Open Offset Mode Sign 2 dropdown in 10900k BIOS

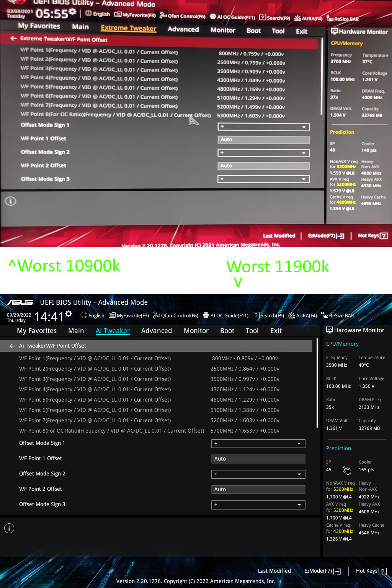[x=264, y=153]
